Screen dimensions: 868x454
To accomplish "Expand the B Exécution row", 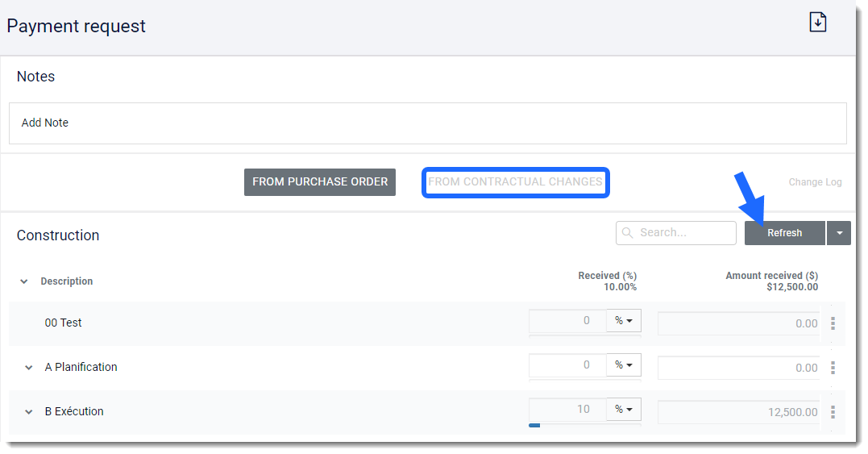I will point(29,412).
